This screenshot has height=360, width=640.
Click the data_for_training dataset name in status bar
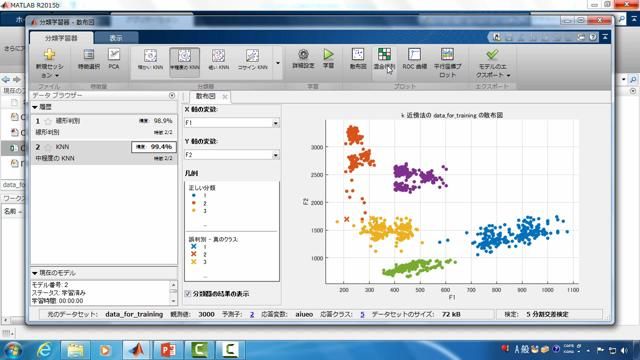click(134, 314)
